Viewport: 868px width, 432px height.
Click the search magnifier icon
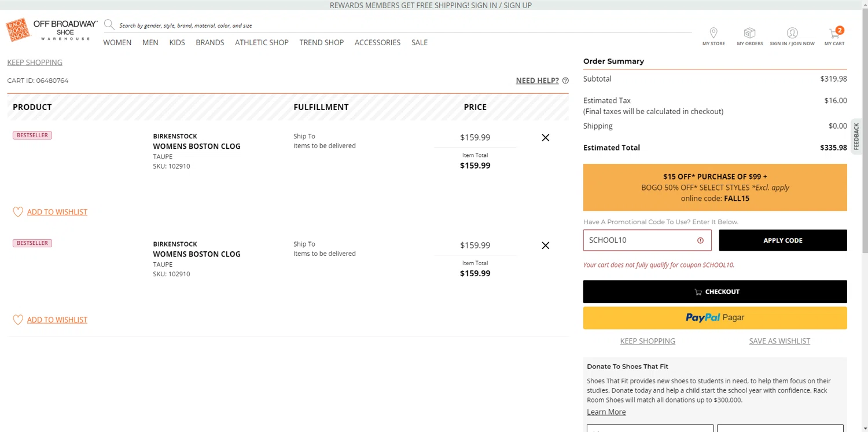109,24
